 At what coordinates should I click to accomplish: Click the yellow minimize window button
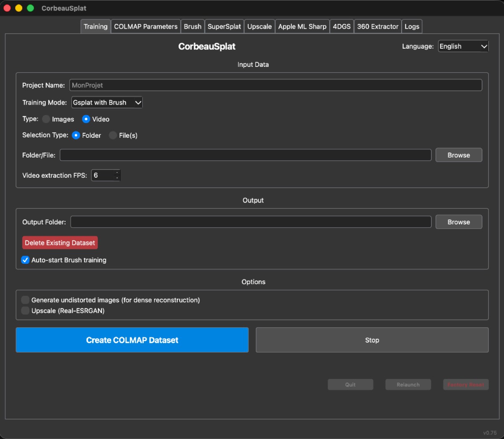(x=18, y=8)
